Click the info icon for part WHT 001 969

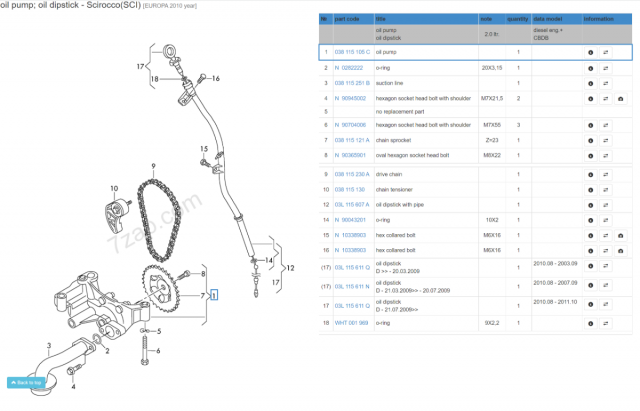click(590, 323)
